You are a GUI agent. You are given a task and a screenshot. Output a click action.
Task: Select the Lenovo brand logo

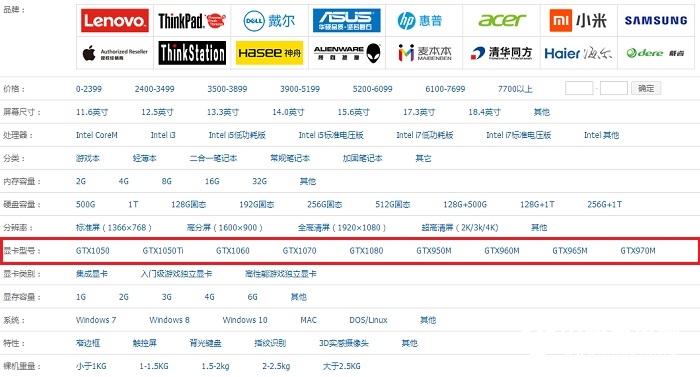click(x=115, y=21)
